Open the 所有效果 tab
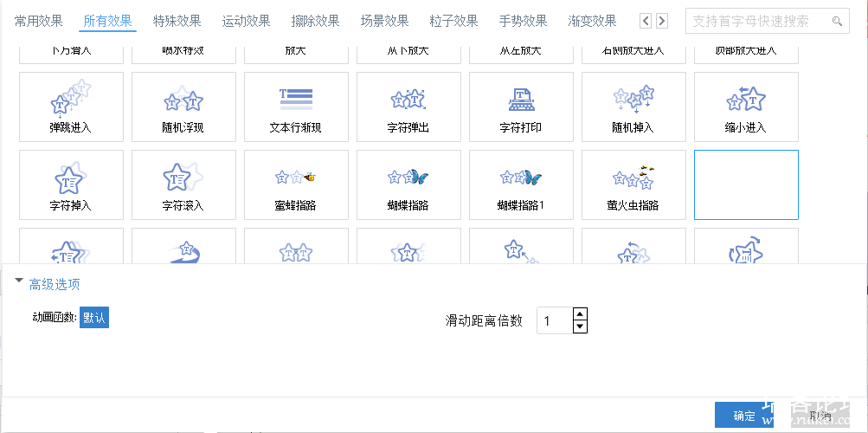The image size is (868, 433). pyautogui.click(x=107, y=22)
